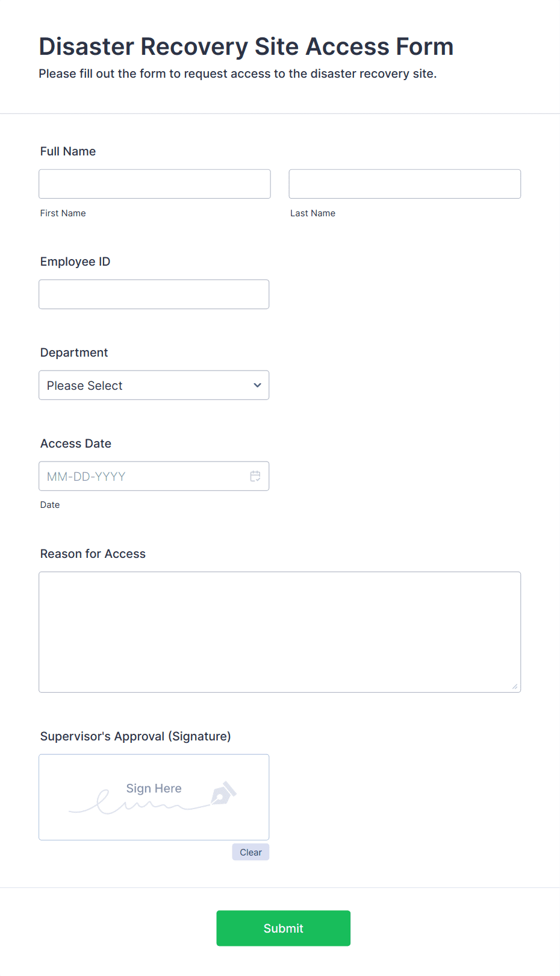The width and height of the screenshot is (560, 976).
Task: Click the form title heading
Action: 246,46
